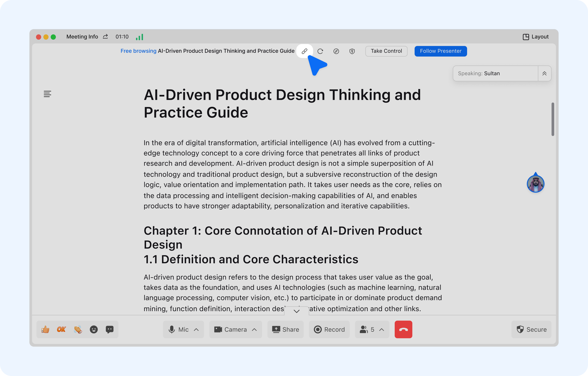Open the emoji smiley picker

[94, 329]
